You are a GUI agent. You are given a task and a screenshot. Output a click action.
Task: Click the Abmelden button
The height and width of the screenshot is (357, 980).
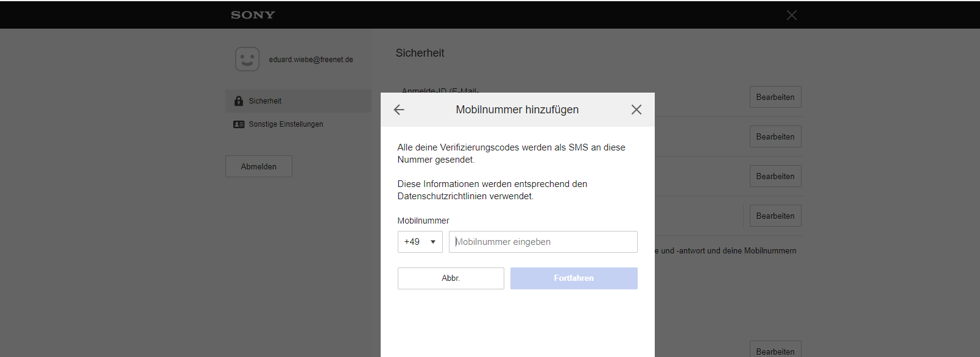click(x=259, y=166)
